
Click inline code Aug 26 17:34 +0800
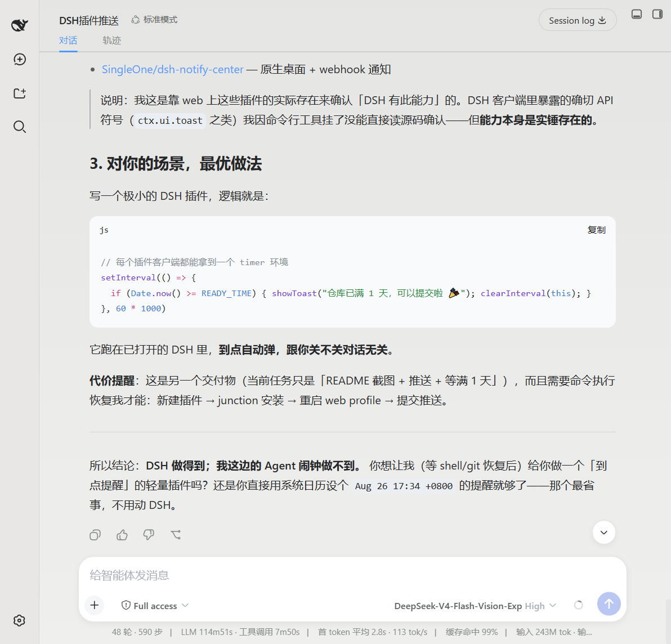click(x=404, y=486)
